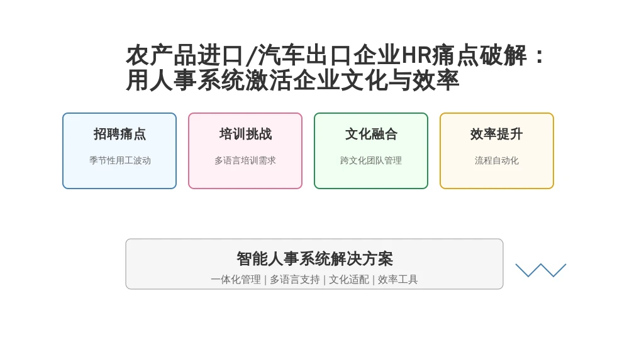This screenshot has height=362, width=644.
Task: Click the pink-bordered training card
Action: tap(245, 176)
